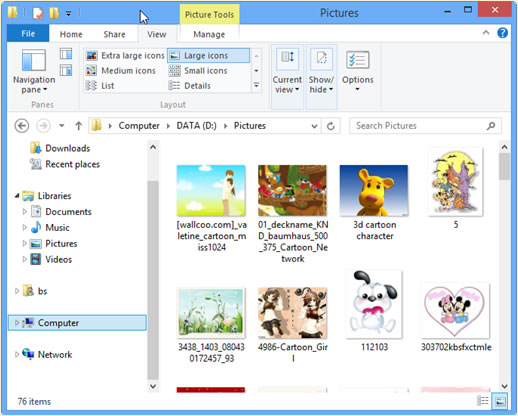Select Computer in the navigation tree
The image size is (518, 416).
pyautogui.click(x=77, y=323)
